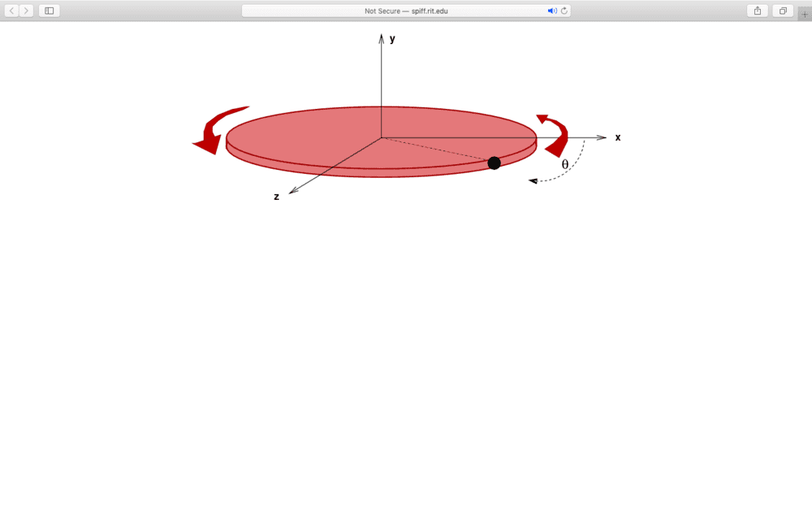Click the y axis label
This screenshot has width=812, height=508.
(x=392, y=39)
